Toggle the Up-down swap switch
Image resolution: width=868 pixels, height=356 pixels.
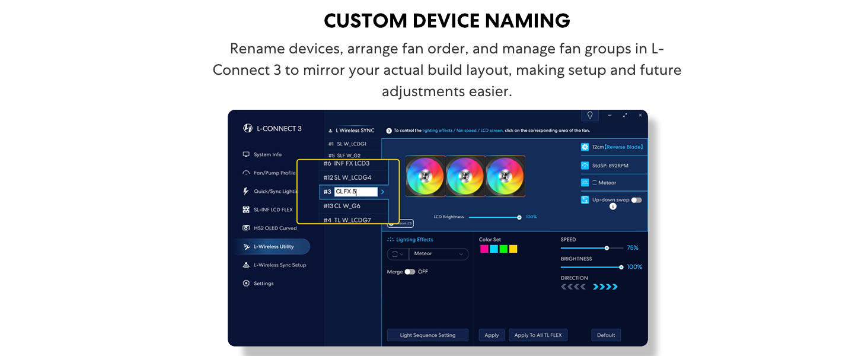click(636, 200)
